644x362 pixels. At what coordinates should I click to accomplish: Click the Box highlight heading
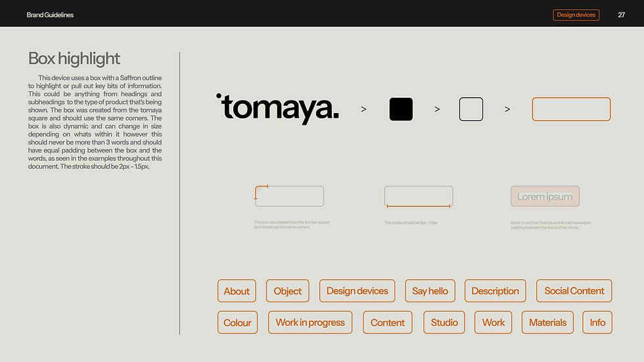click(x=74, y=58)
